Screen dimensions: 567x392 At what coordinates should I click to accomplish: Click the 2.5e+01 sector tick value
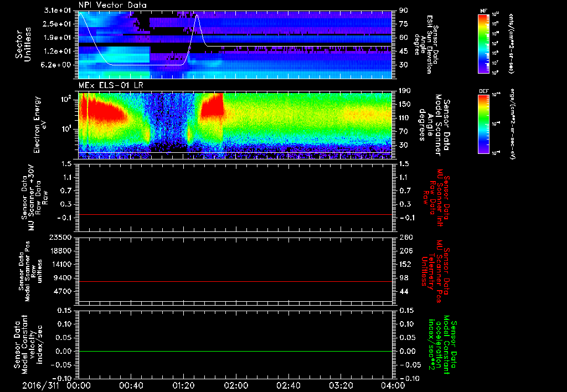56,24
